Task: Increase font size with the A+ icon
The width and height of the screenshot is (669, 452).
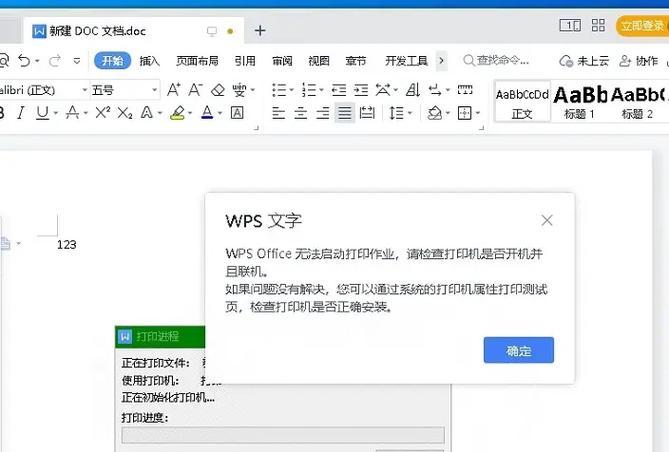Action: [173, 90]
